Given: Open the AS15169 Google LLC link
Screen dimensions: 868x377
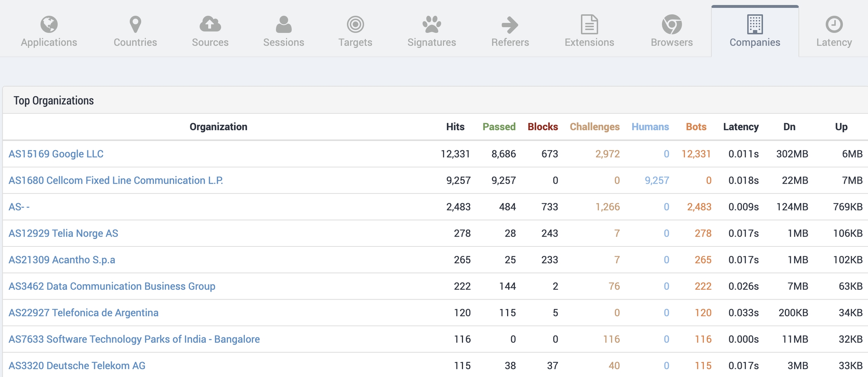Looking at the screenshot, I should 56,154.
